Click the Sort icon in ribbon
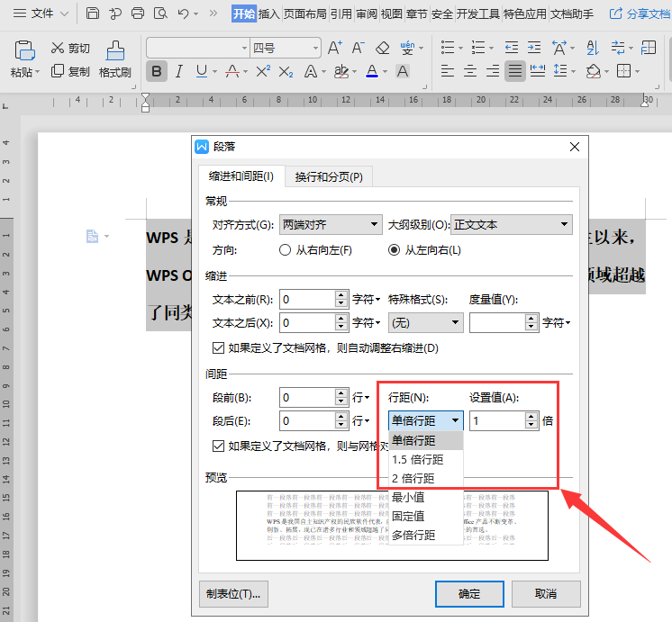The image size is (672, 622). tap(593, 48)
